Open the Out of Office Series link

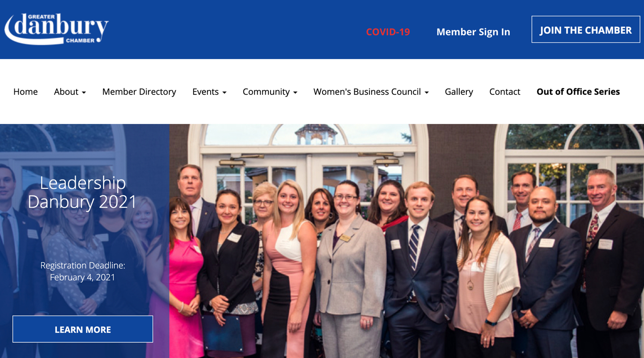tap(578, 92)
